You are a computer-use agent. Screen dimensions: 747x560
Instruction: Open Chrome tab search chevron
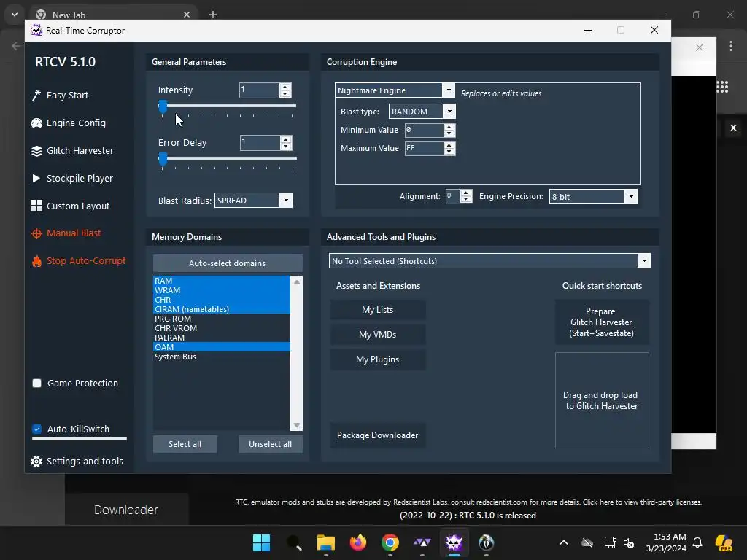(x=15, y=15)
